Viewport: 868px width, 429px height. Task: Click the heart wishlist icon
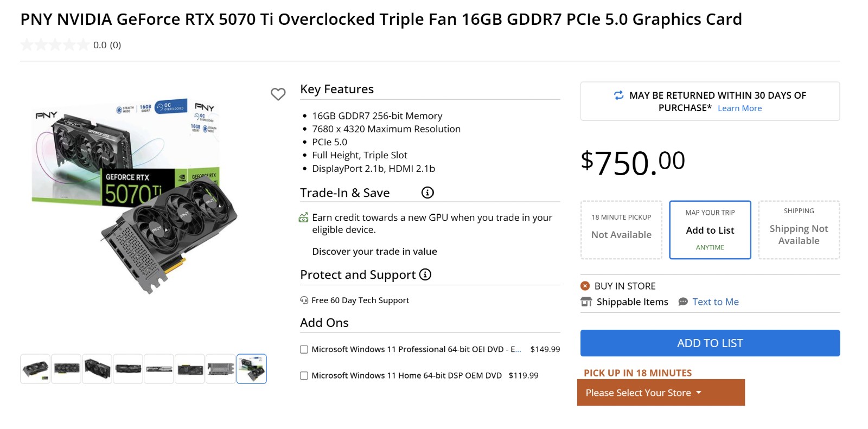click(278, 94)
